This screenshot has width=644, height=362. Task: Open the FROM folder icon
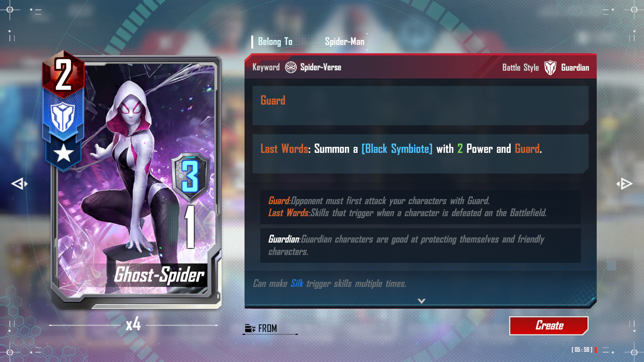pos(250,328)
